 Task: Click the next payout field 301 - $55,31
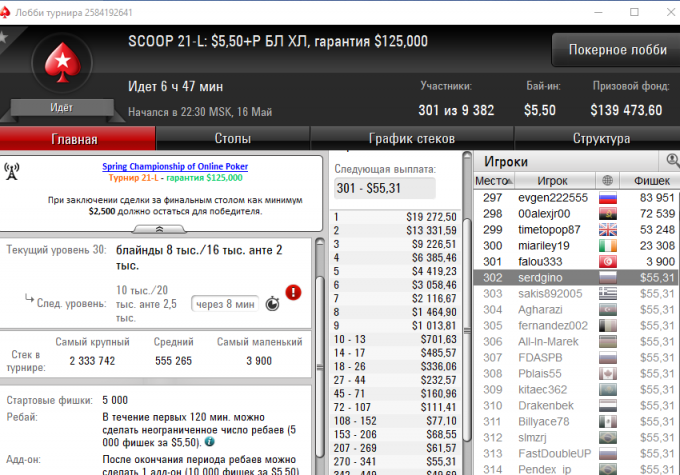(385, 188)
